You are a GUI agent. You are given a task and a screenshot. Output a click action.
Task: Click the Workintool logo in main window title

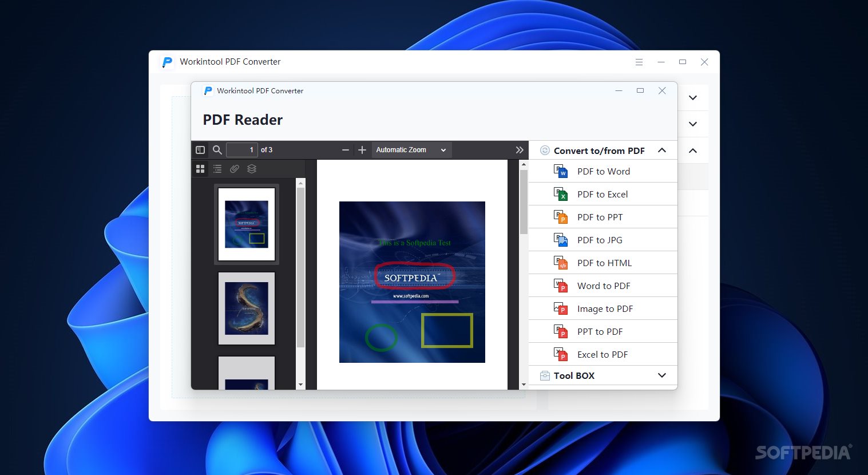click(x=167, y=62)
